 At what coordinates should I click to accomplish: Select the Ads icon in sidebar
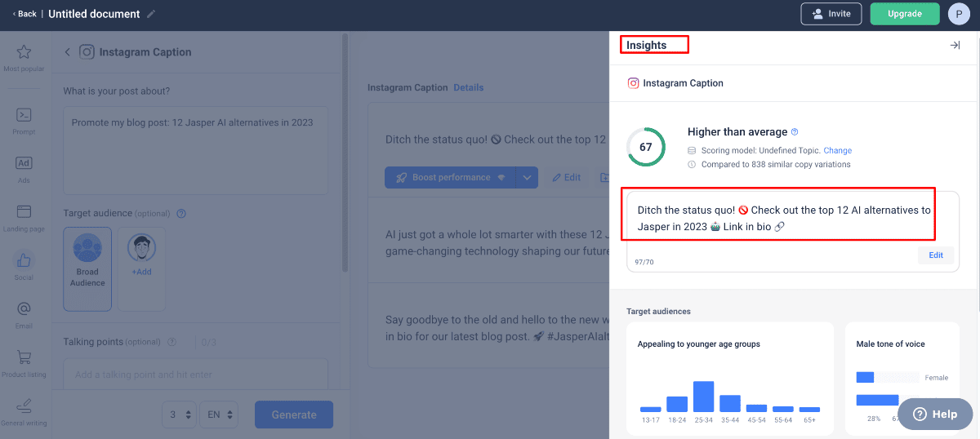pos(24,164)
